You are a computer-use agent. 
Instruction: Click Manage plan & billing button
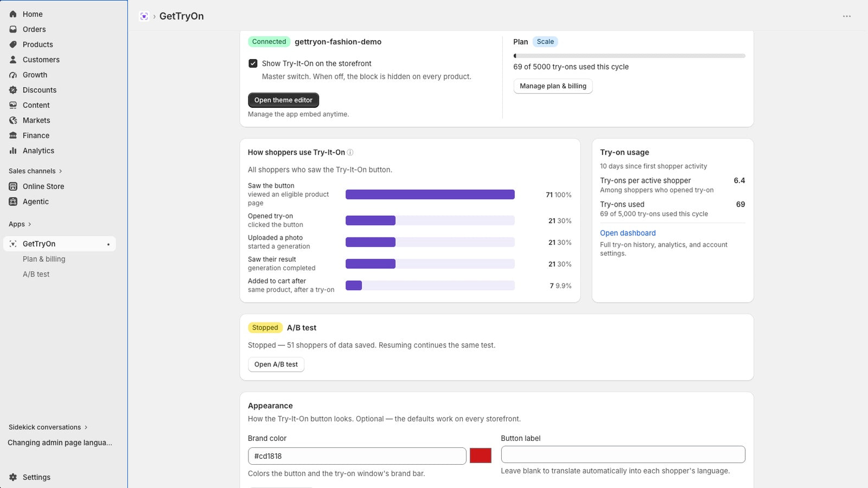553,86
